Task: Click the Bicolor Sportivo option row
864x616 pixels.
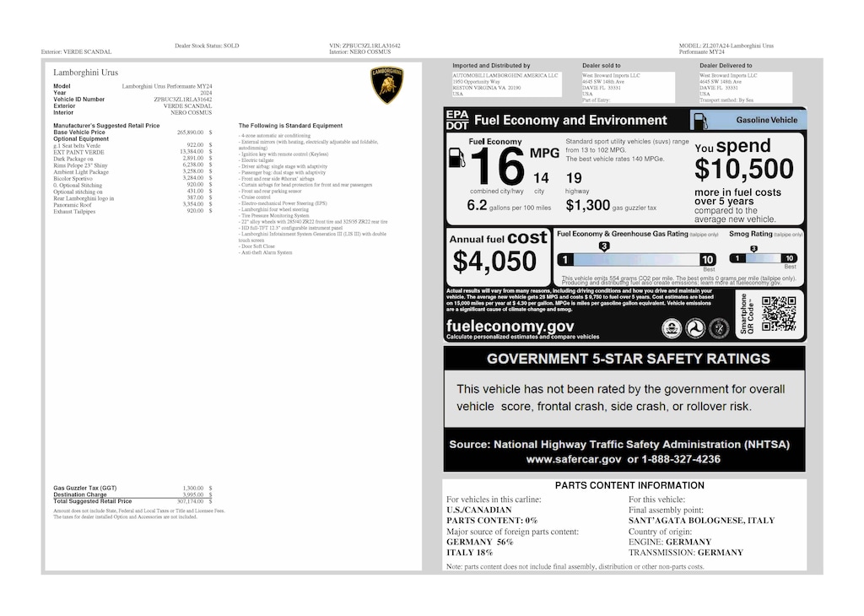Action: coord(132,179)
